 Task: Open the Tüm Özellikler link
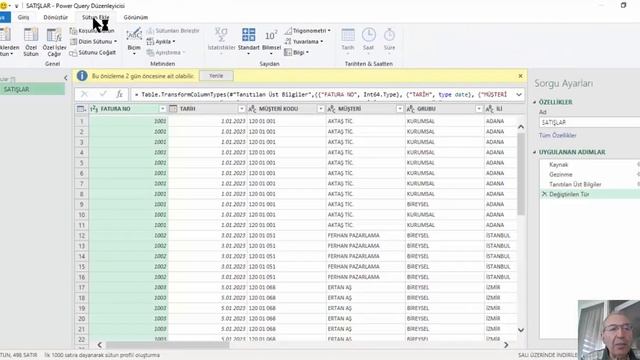[x=558, y=135]
